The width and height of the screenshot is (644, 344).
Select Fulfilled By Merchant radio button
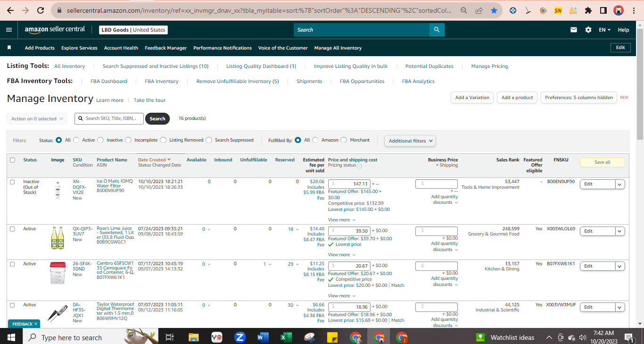click(344, 140)
